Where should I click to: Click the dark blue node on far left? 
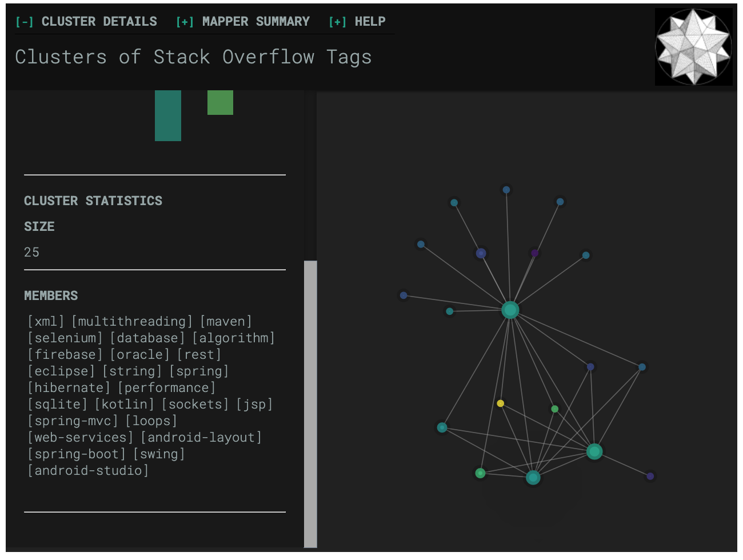click(x=404, y=295)
